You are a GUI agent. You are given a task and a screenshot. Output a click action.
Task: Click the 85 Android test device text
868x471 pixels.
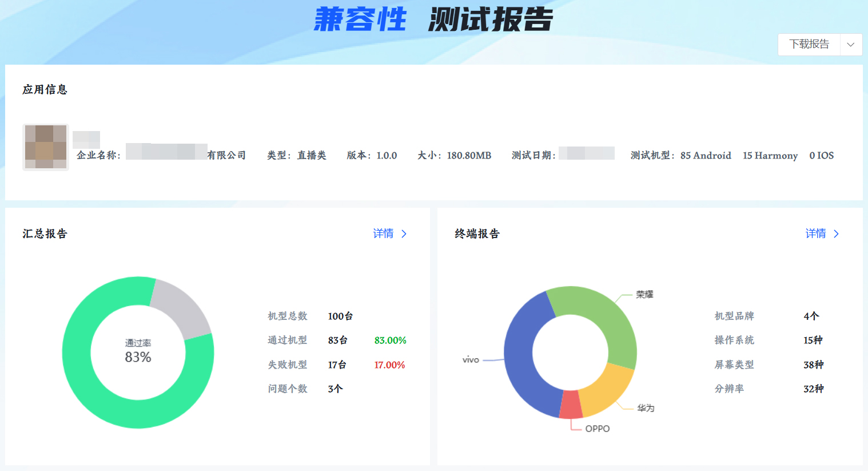(x=706, y=156)
